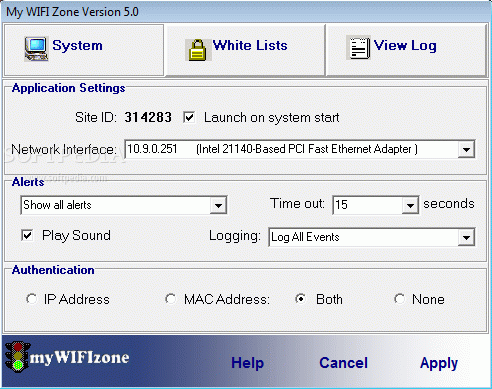Click the Help link
The width and height of the screenshot is (492, 389).
click(247, 363)
